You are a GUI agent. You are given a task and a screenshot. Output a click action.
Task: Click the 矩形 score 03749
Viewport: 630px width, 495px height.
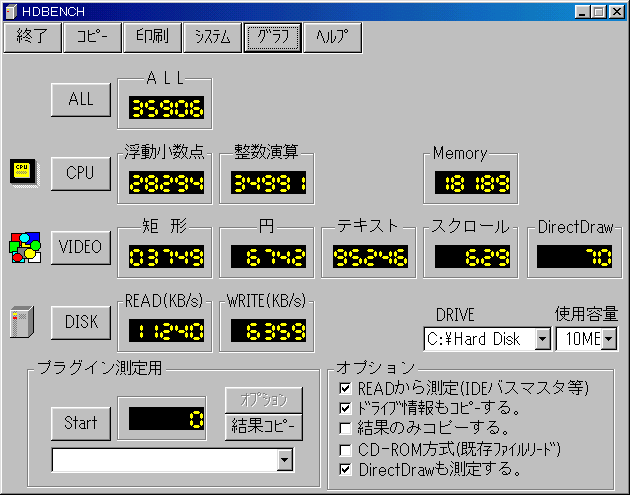pyautogui.click(x=166, y=256)
